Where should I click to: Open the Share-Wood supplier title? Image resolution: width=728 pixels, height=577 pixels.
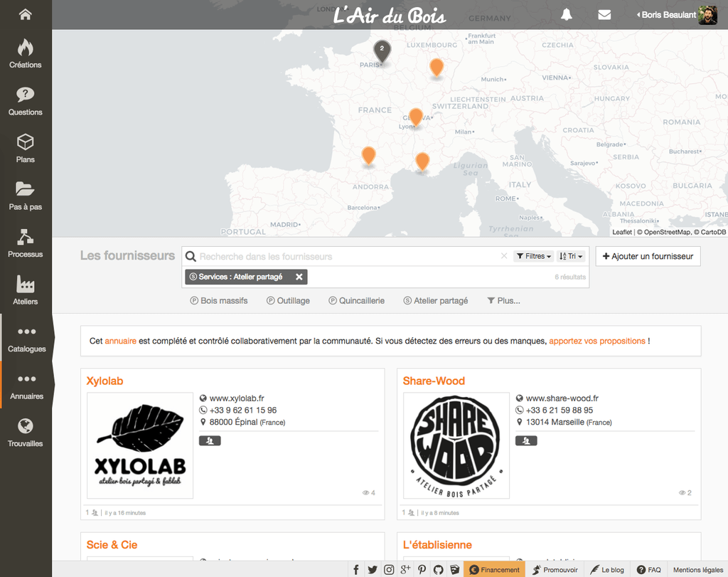click(434, 381)
